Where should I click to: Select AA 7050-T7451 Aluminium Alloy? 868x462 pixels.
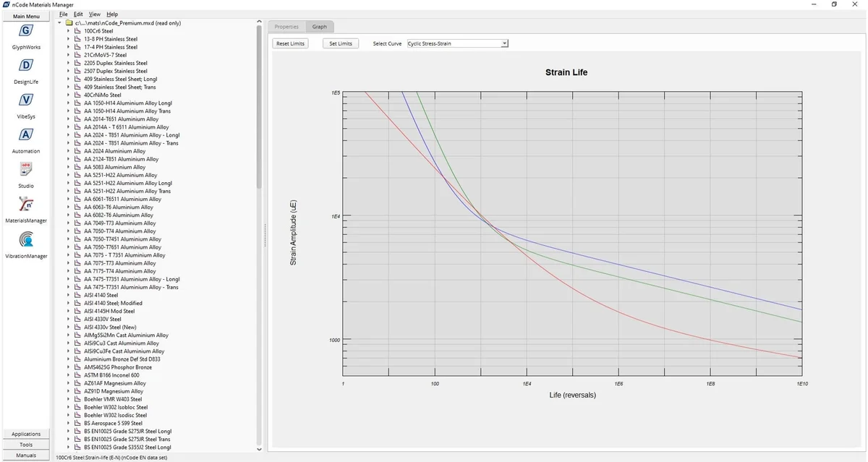tap(122, 239)
